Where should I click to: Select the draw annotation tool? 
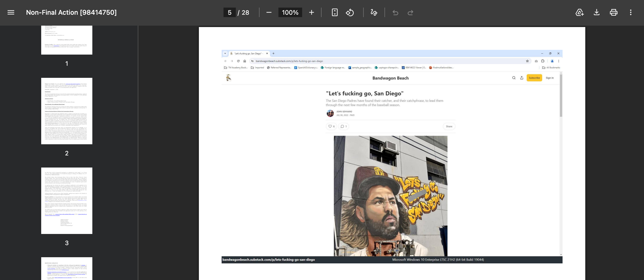point(374,13)
